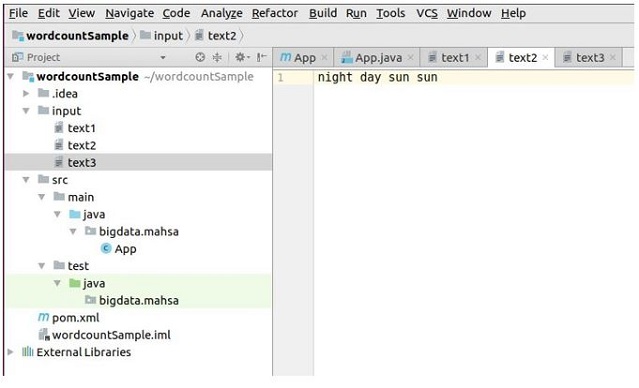Screen dimensions: 639x388
Task: Expand External Libraries node
Action: pos(11,352)
